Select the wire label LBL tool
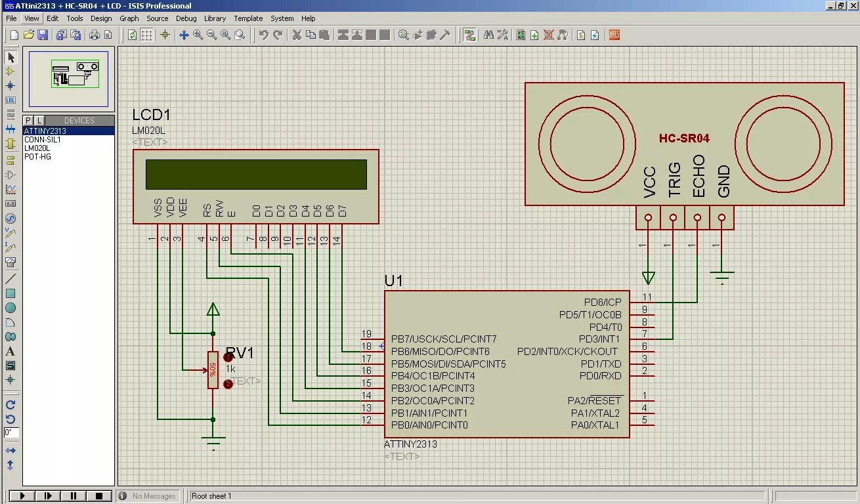Viewport: 860px width, 504px height. pos(11,100)
